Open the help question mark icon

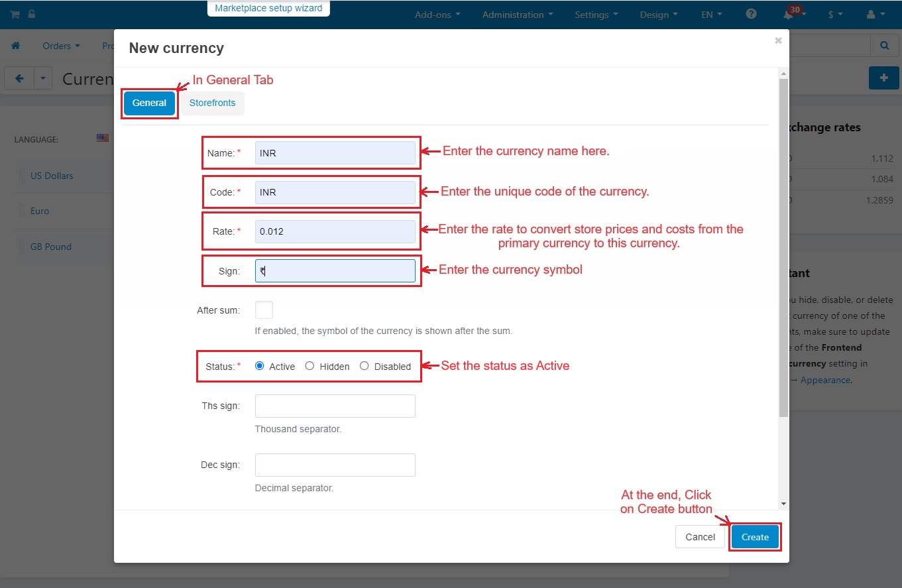click(751, 14)
